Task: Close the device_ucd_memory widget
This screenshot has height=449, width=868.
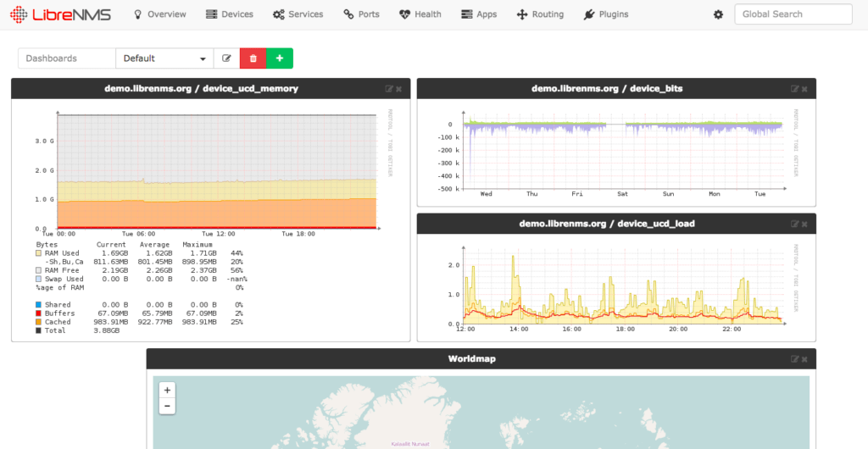Action: [x=398, y=89]
